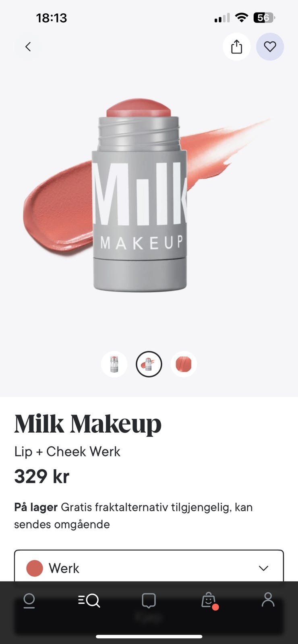Select the second swatch-stroke thumbnail

tap(149, 364)
